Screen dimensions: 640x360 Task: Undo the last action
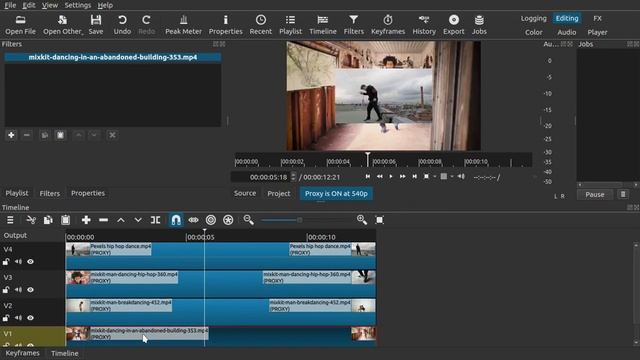[x=122, y=24]
